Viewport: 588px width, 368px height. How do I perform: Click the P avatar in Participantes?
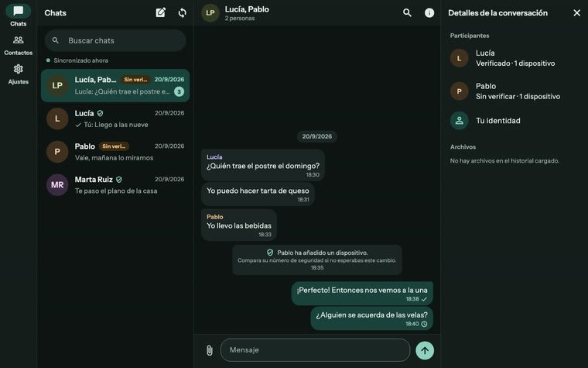tap(459, 91)
